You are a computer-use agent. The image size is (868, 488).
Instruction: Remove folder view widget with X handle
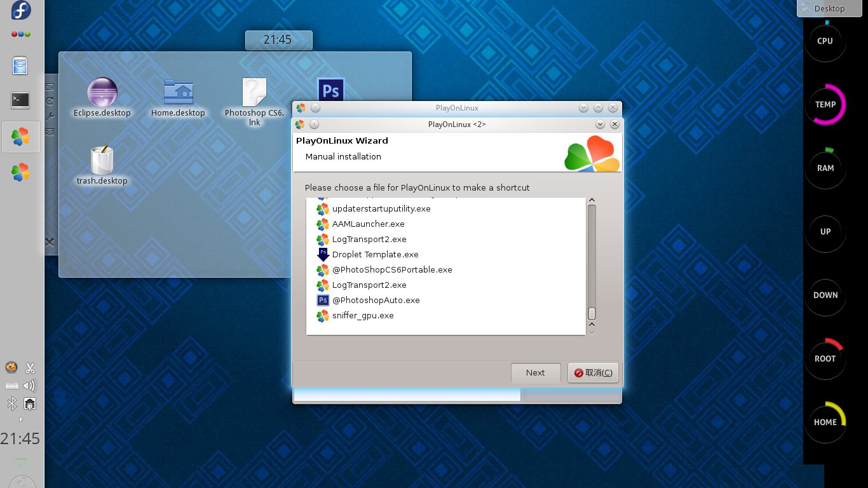click(x=50, y=242)
